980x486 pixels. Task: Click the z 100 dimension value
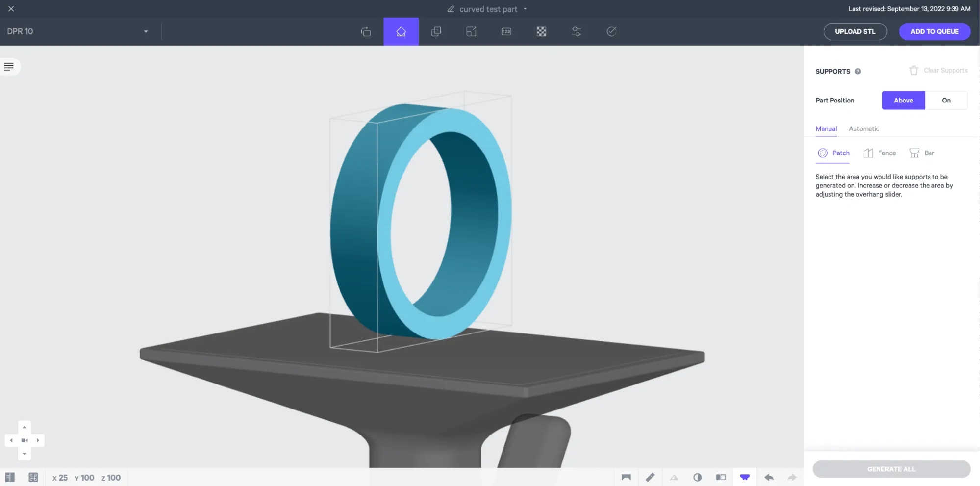111,477
